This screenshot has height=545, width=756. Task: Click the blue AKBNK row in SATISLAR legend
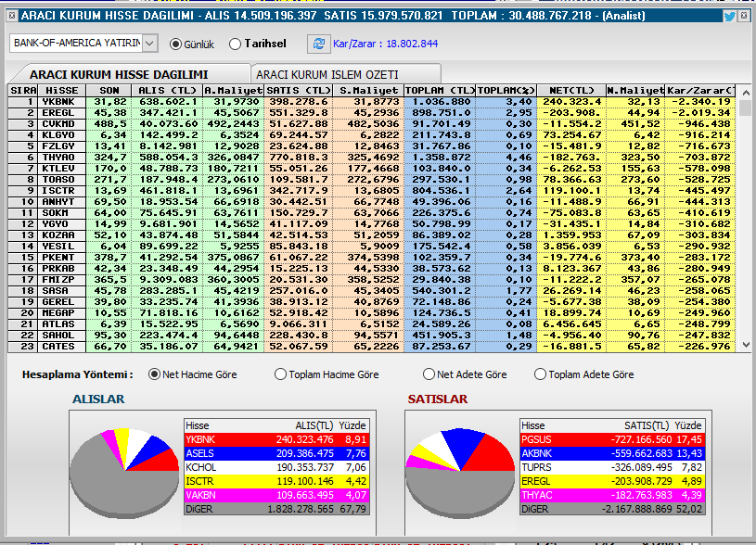pyautogui.click(x=612, y=453)
